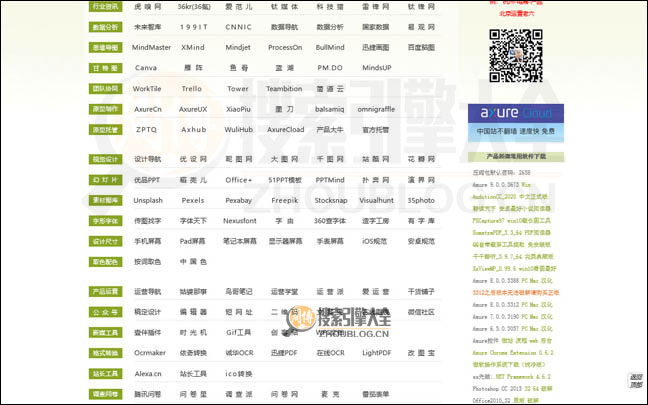
Task: Open the Alexa.cn link
Action: (148, 374)
